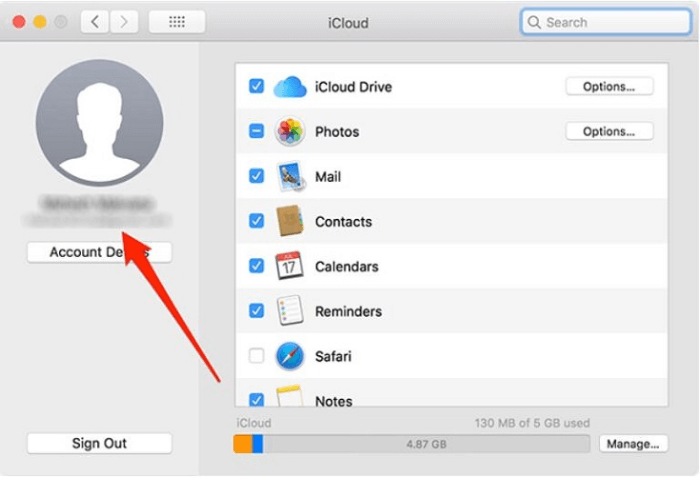Open Options for iCloud Drive
Viewport: 700px width, 477px height.
[x=609, y=86]
